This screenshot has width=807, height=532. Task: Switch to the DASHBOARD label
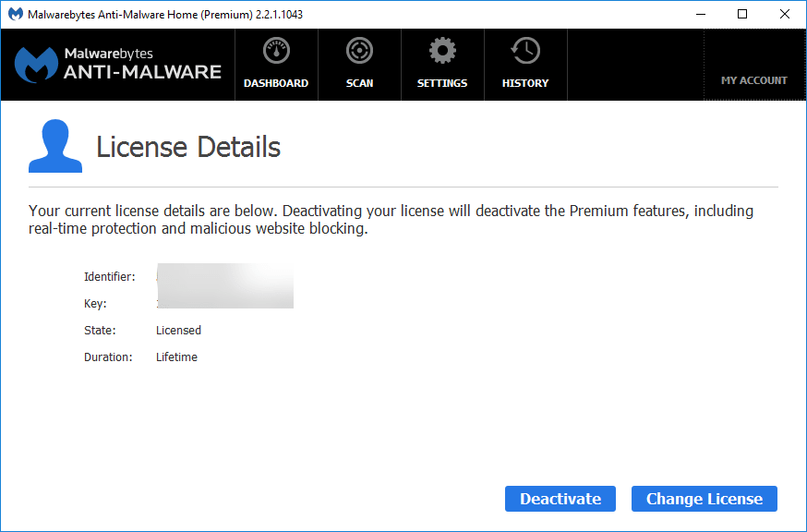(x=276, y=83)
